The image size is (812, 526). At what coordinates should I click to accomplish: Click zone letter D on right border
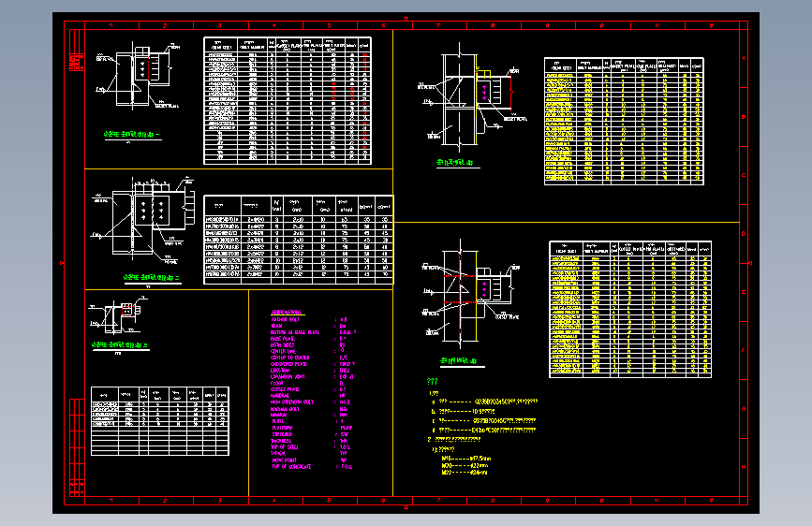[x=744, y=234]
